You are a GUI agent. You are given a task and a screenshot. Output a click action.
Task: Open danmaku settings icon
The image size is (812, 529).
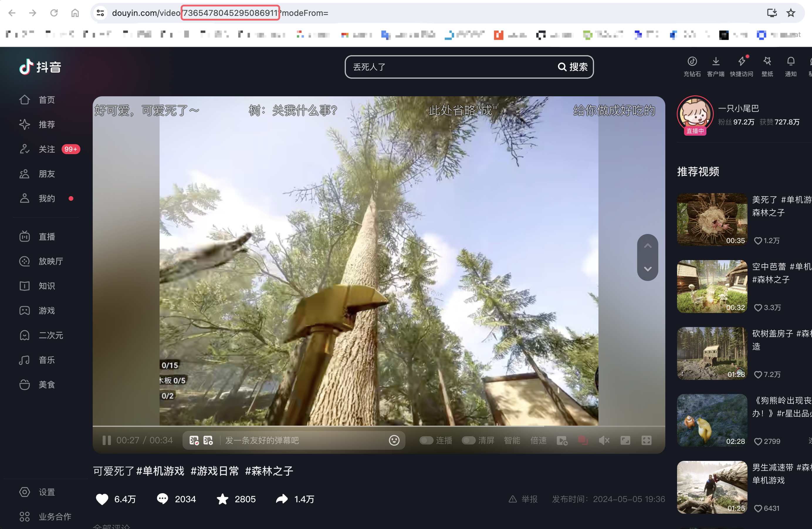click(x=208, y=440)
